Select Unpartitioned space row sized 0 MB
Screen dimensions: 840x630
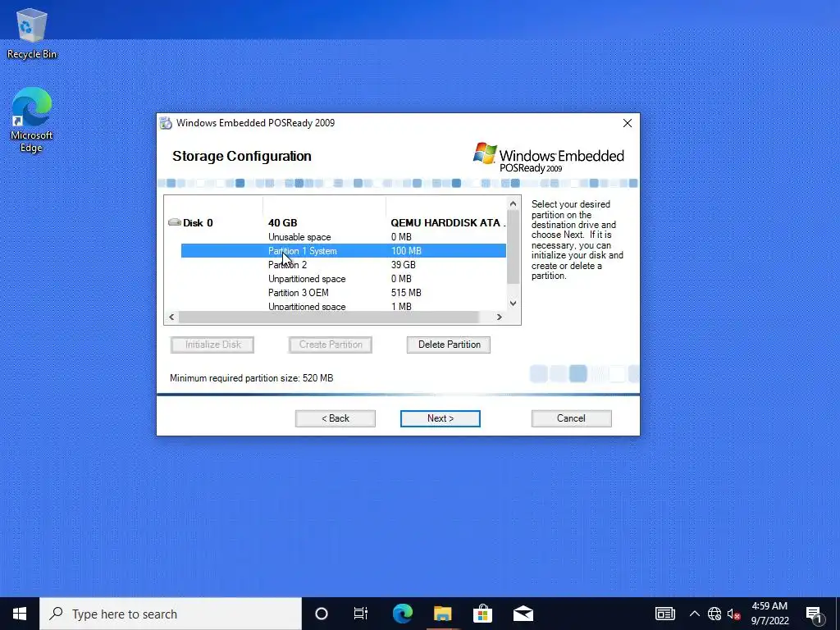click(x=344, y=279)
